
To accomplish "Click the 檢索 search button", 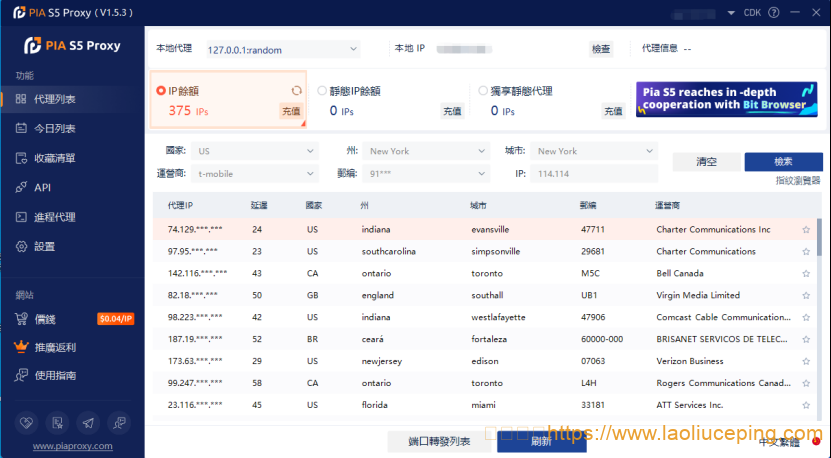I will point(783,162).
